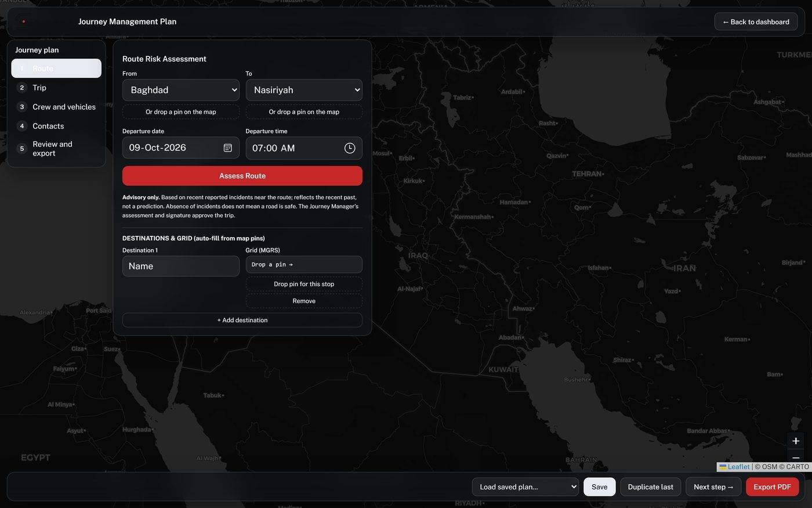Drop a map pin for To location

coord(304,112)
